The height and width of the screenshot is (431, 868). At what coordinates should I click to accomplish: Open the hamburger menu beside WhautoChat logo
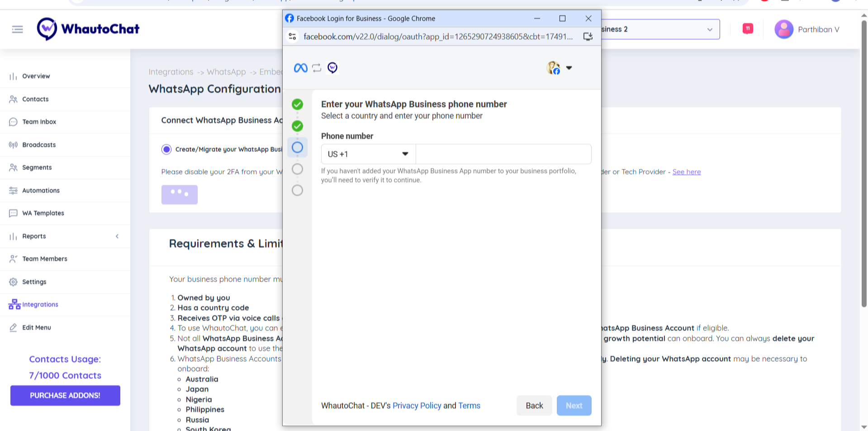(18, 29)
